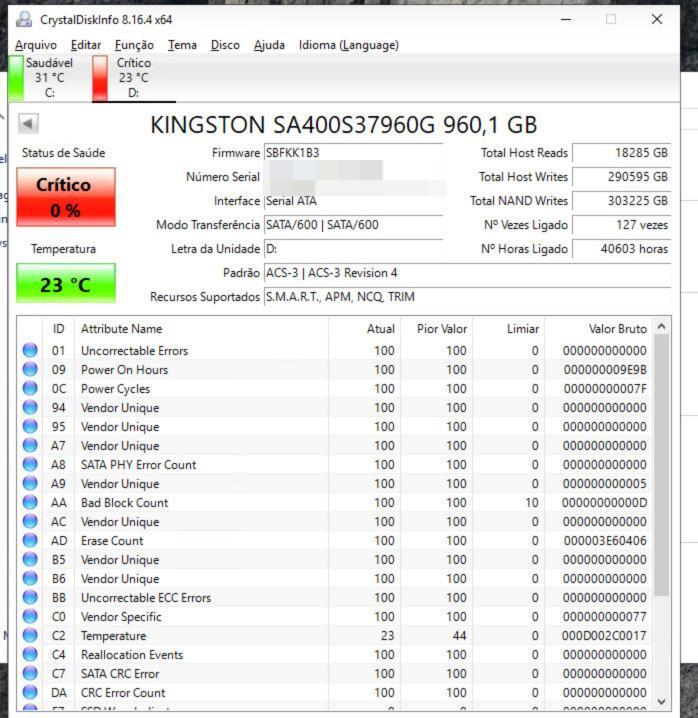The width and height of the screenshot is (698, 718).
Task: Select the Bad Block Count attribute name
Action: 125,503
